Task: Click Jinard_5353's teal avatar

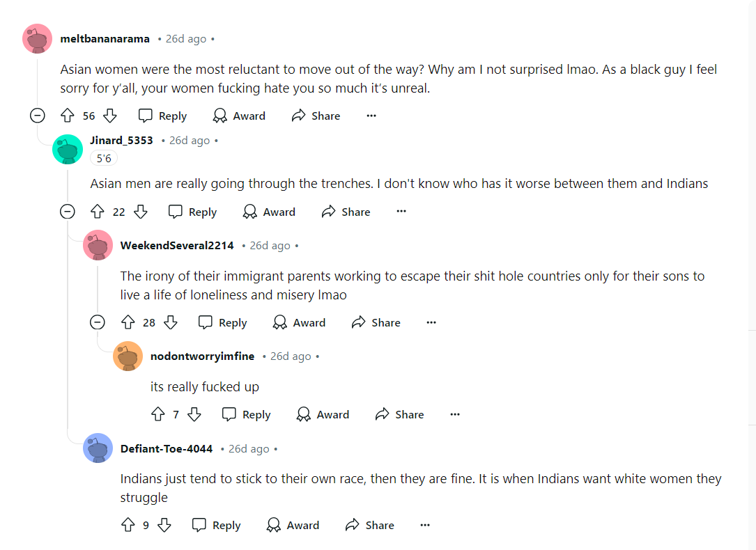Action: click(x=68, y=149)
